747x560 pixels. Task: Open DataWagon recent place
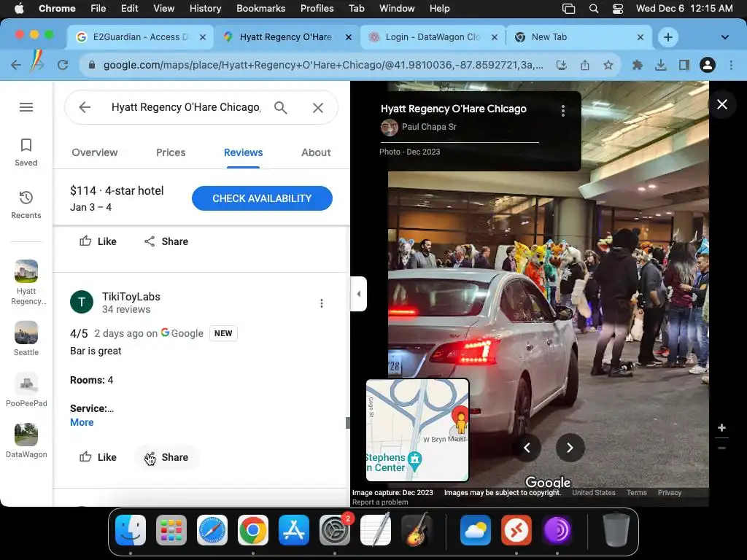pyautogui.click(x=26, y=441)
